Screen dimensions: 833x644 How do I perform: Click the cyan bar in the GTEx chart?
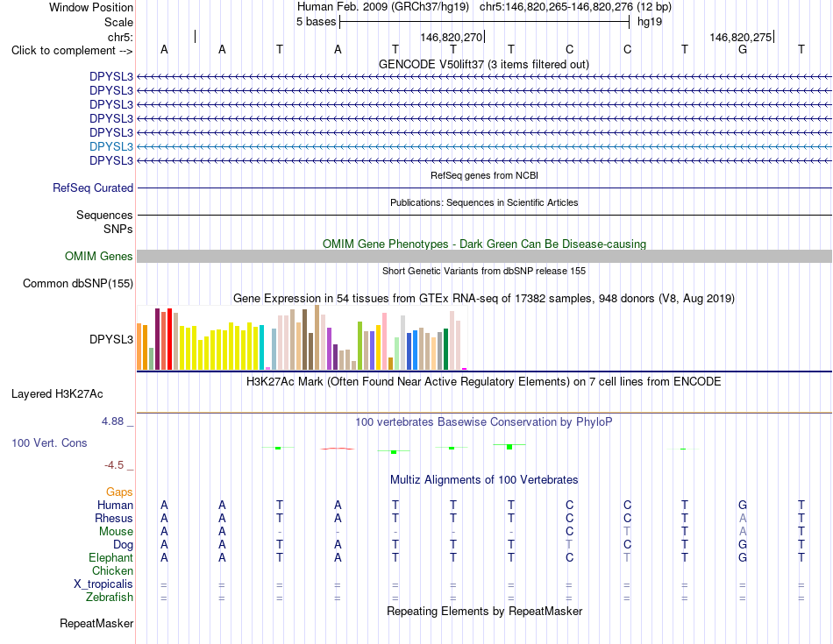point(261,347)
